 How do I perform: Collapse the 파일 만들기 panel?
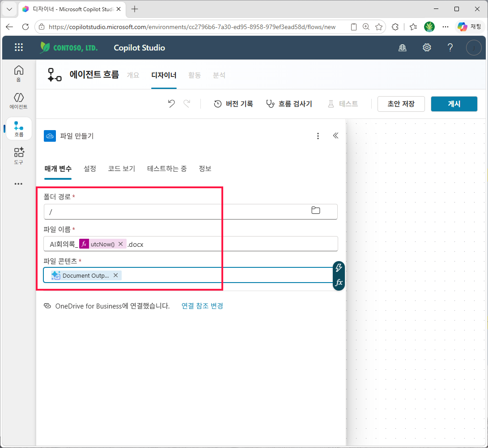tap(335, 135)
